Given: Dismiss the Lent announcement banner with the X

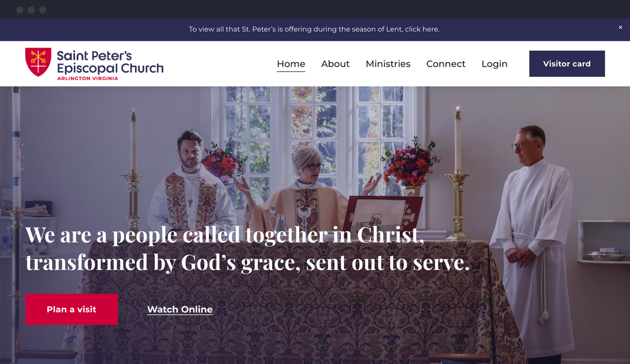Looking at the screenshot, I should point(620,28).
